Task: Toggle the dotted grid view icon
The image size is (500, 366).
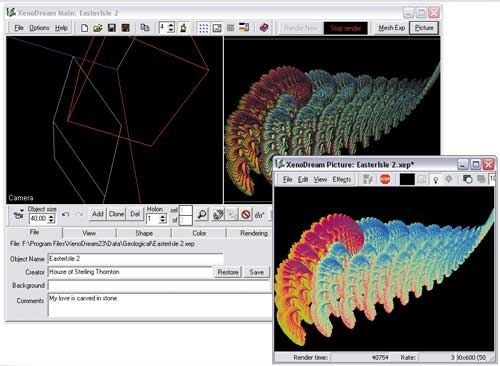Action: pyautogui.click(x=203, y=28)
